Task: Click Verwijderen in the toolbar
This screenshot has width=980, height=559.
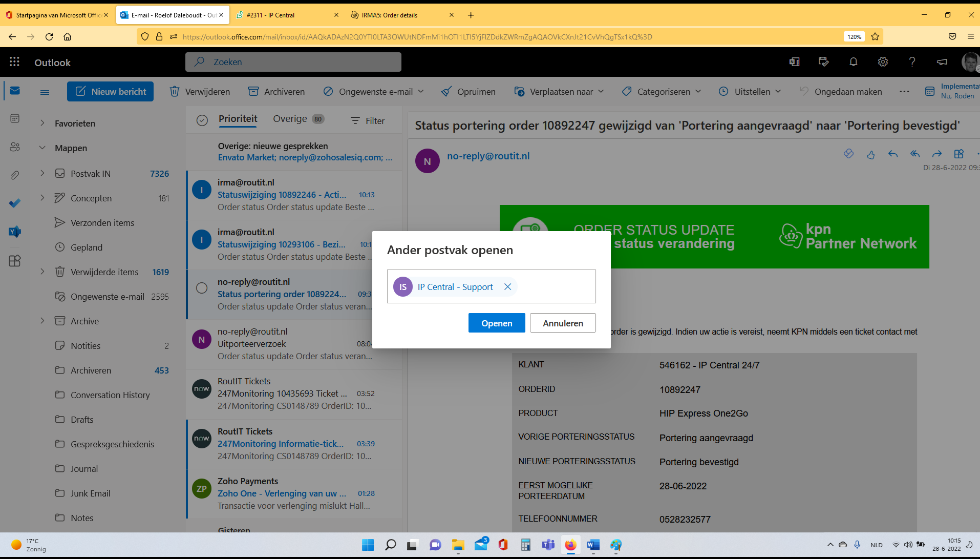Action: pos(200,92)
